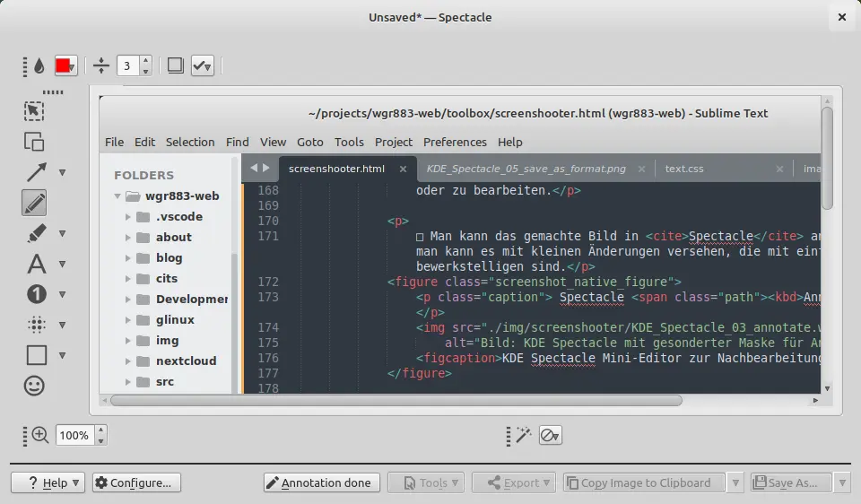Click the tab back navigation arrow
This screenshot has height=504, width=861.
pos(254,168)
